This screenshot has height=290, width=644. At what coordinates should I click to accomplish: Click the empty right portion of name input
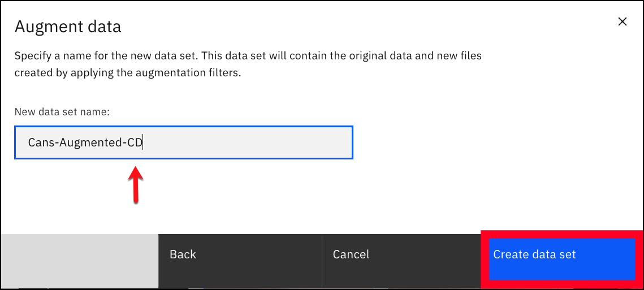pos(247,142)
